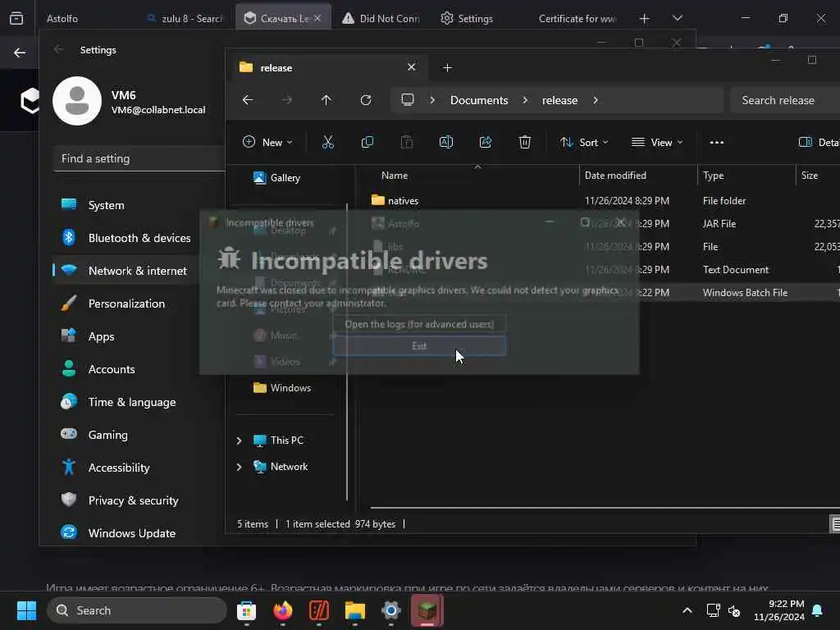Click Copy icon in File Explorer toolbar
This screenshot has height=630, width=840.
pos(367,143)
